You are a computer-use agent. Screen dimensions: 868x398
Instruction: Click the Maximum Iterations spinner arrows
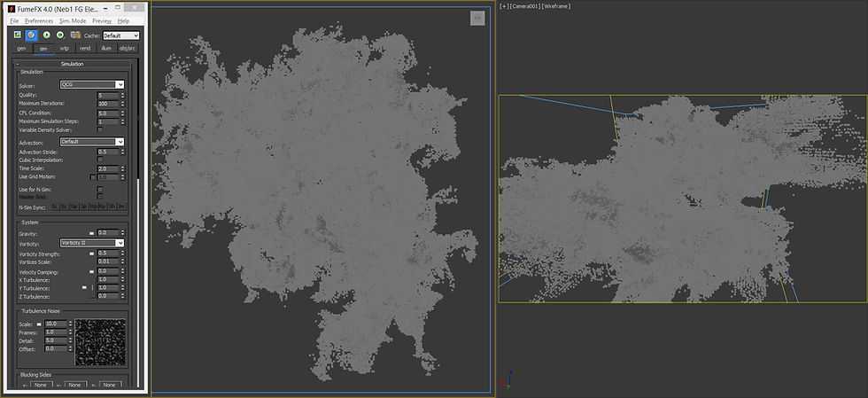[122, 104]
